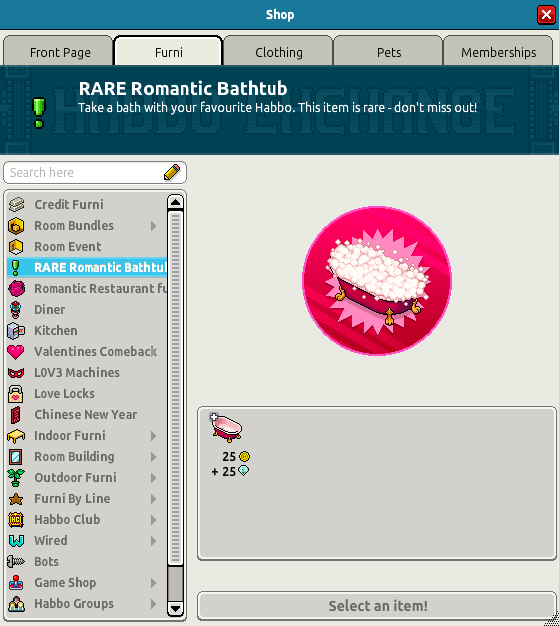The image size is (559, 626).
Task: Click the Indoor Furni table icon
Action: pos(16,436)
